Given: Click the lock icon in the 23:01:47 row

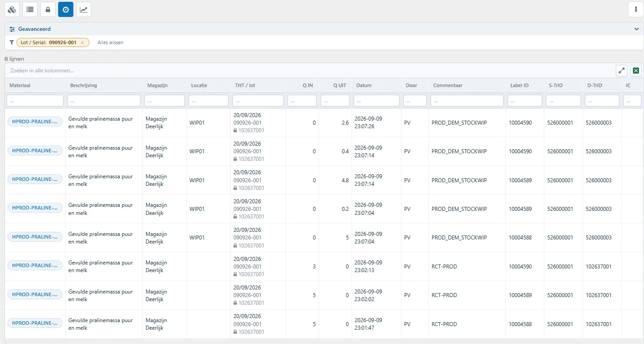Looking at the screenshot, I should pyautogui.click(x=235, y=332).
